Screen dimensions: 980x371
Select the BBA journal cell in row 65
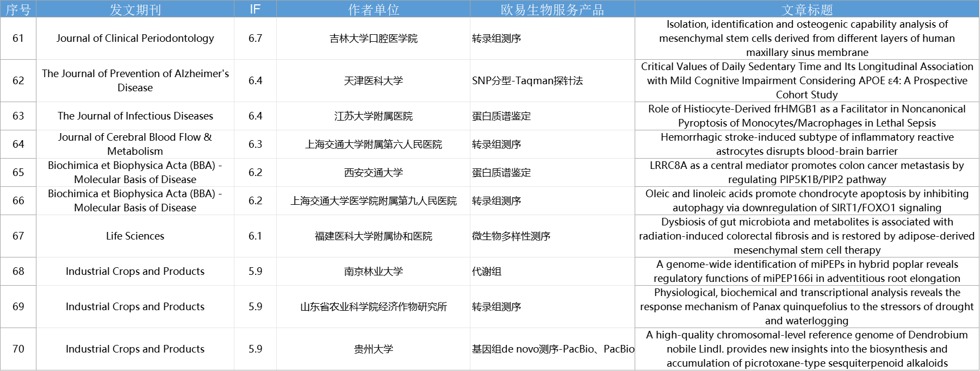pos(135,173)
